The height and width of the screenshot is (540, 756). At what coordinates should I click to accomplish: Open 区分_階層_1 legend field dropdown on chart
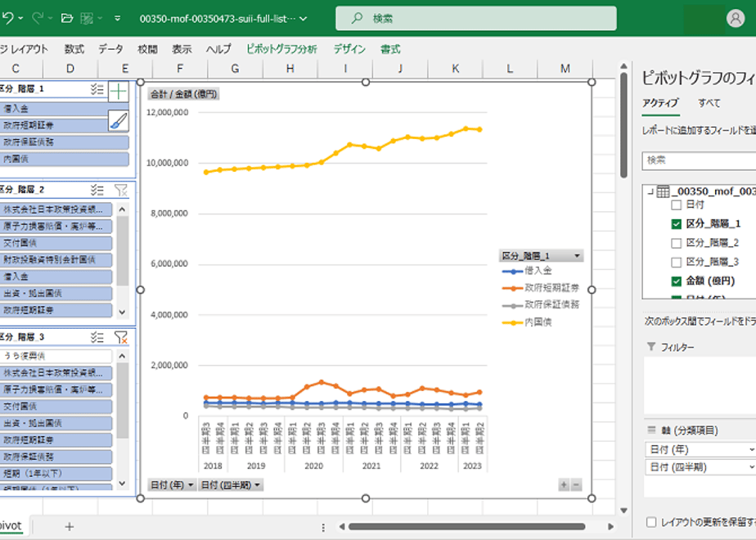(x=577, y=255)
